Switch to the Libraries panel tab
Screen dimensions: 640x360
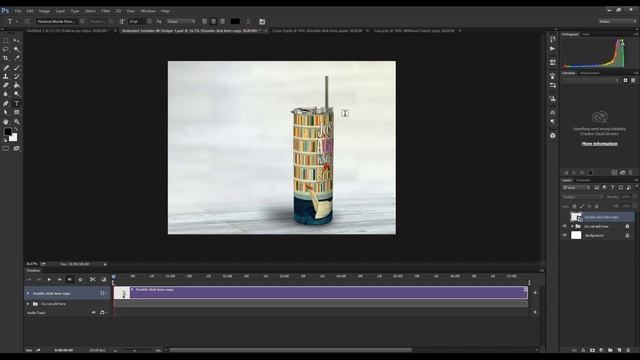[569, 73]
